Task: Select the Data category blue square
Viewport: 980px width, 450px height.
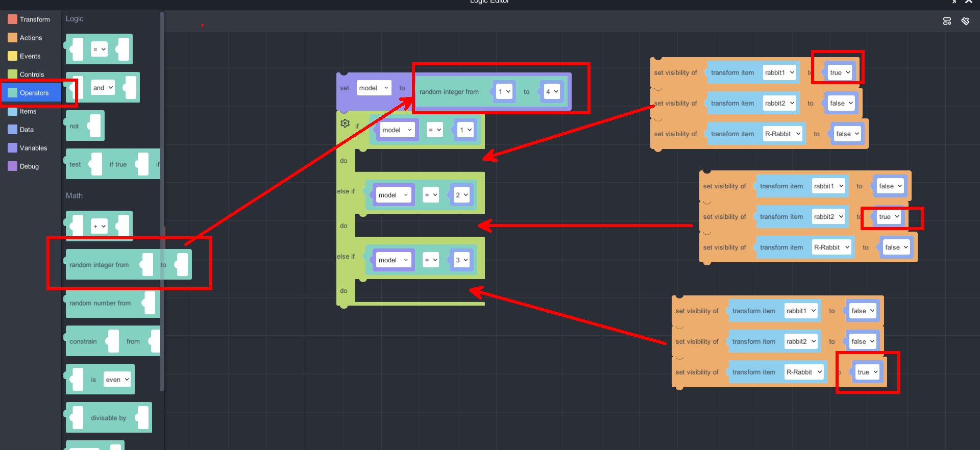Action: coord(13,130)
